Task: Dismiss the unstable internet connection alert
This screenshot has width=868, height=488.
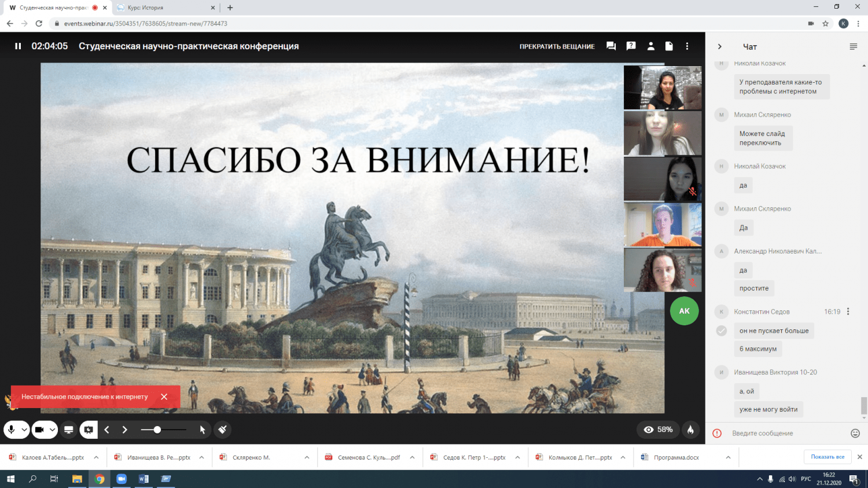Action: point(164,397)
